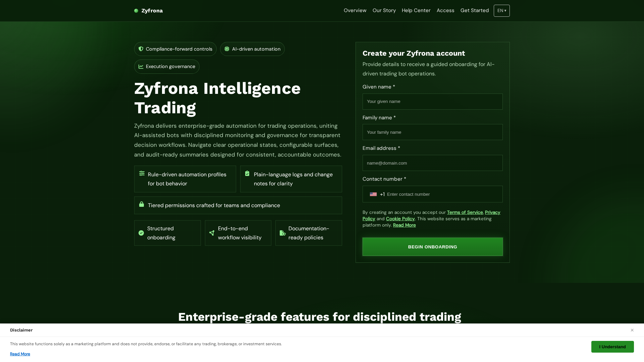The image size is (644, 362).
Task: Click Read More in the disclaimer banner
Action: click(20, 354)
